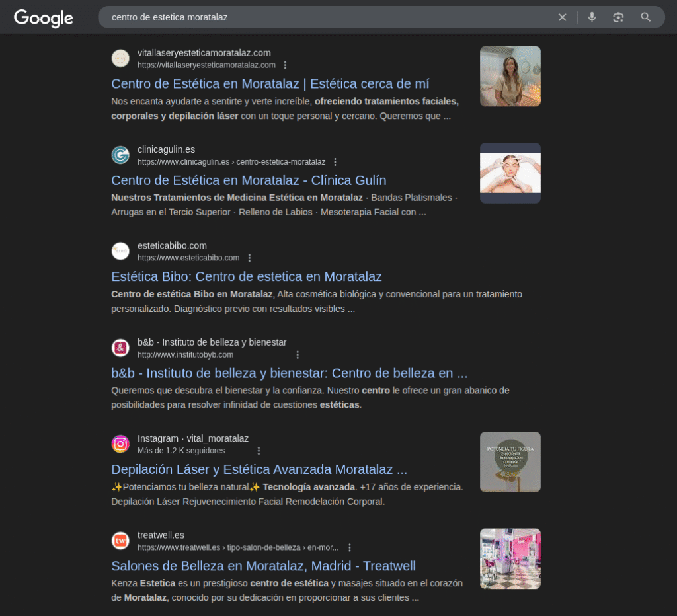Screen dimensions: 677x616
Task: Open Clínica Gulín facial treatment thumbnail
Action: [510, 173]
